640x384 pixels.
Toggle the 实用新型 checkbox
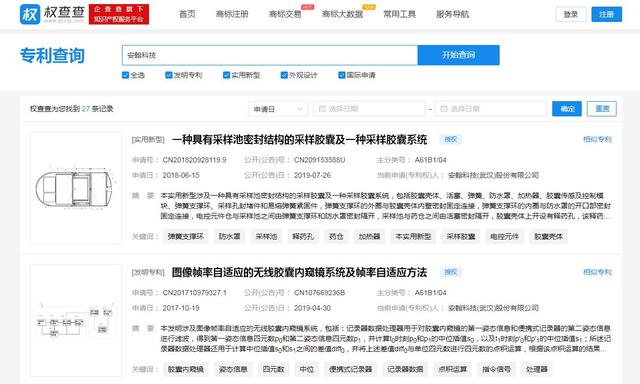(226, 75)
